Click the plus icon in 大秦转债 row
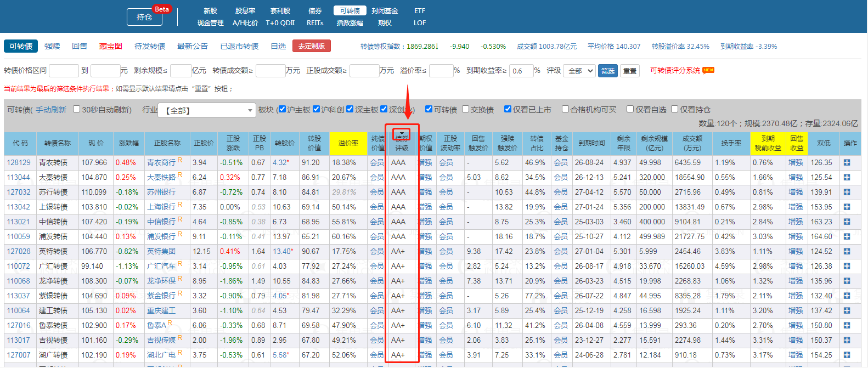868x368 pixels. point(847,178)
